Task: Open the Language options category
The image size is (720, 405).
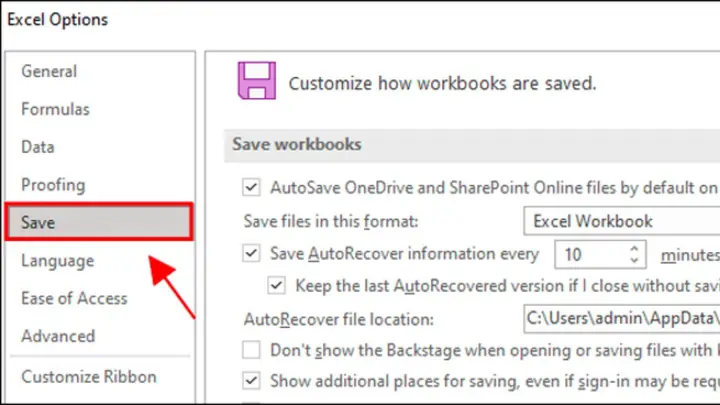Action: (58, 261)
